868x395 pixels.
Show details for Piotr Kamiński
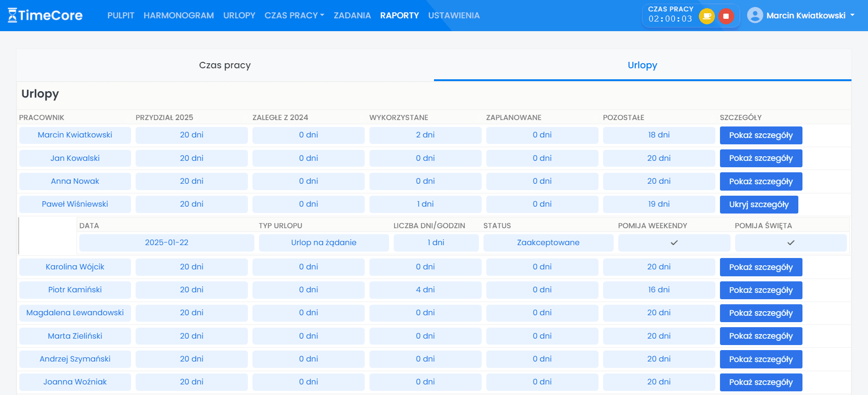coord(761,290)
